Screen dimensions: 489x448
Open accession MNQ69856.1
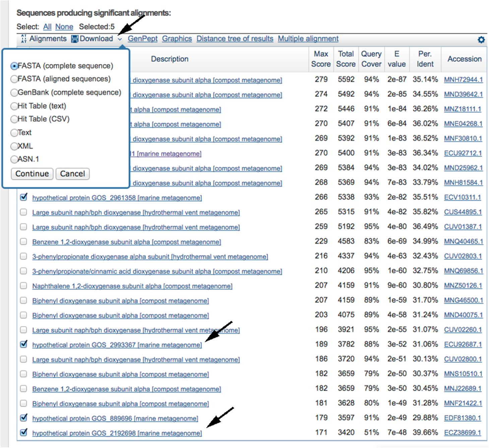coord(464,271)
